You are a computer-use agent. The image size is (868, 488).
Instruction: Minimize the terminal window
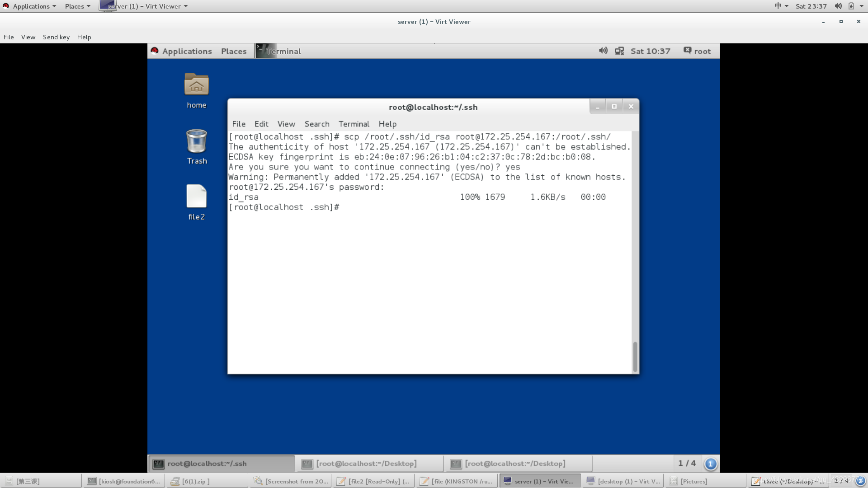click(598, 107)
